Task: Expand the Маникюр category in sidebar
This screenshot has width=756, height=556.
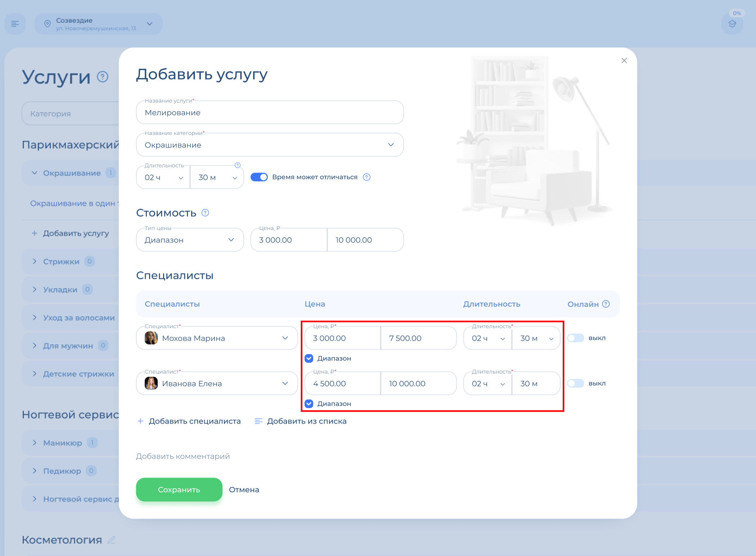Action: [35, 443]
